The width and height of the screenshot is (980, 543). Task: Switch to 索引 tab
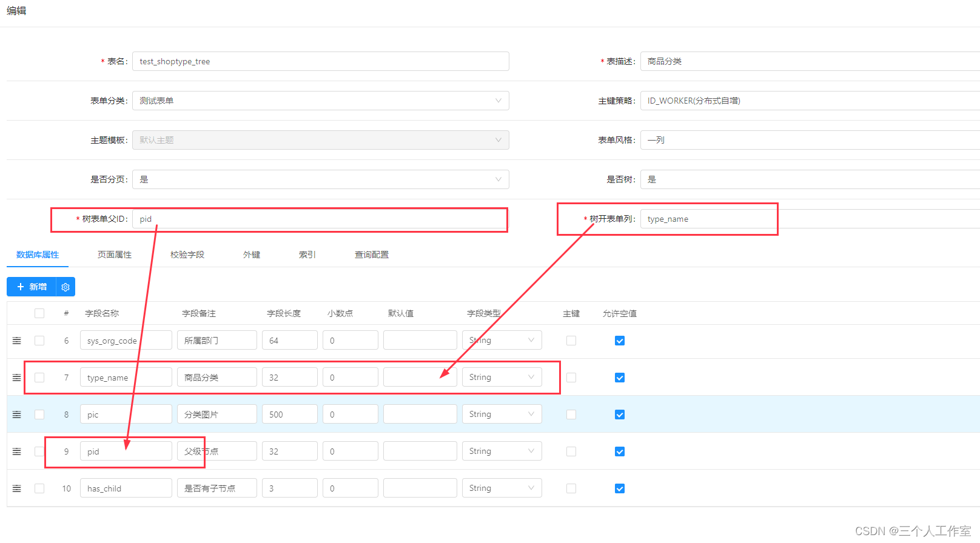tap(307, 255)
